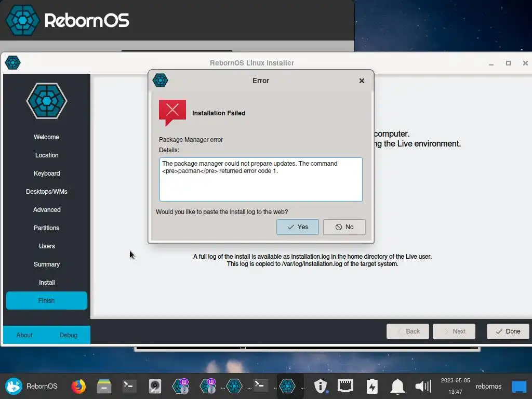
Task: Click the RebornOS logo in Error dialog title
Action: pyautogui.click(x=160, y=81)
